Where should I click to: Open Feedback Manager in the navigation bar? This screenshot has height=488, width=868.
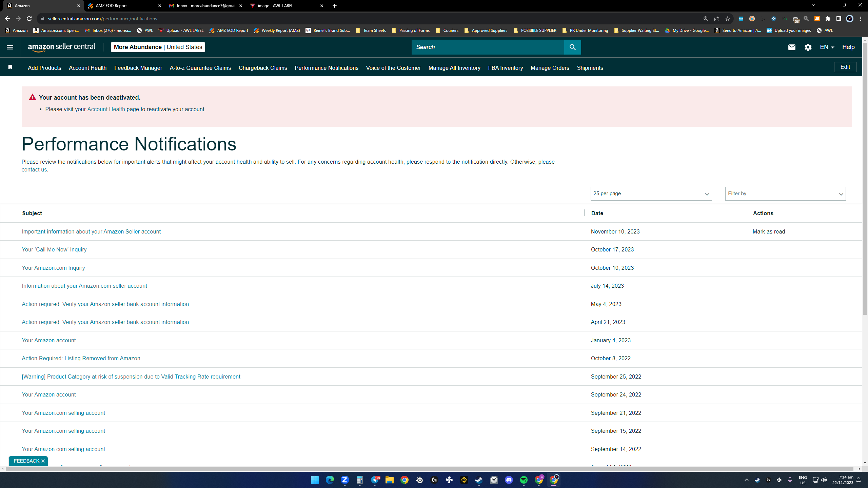pos(138,68)
